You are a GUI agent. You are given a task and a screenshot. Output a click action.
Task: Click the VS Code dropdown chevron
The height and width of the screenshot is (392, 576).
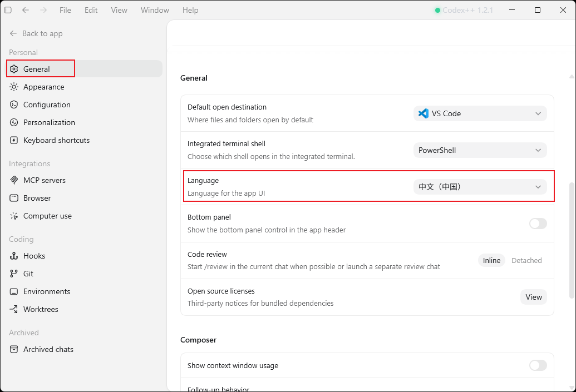[x=538, y=113]
